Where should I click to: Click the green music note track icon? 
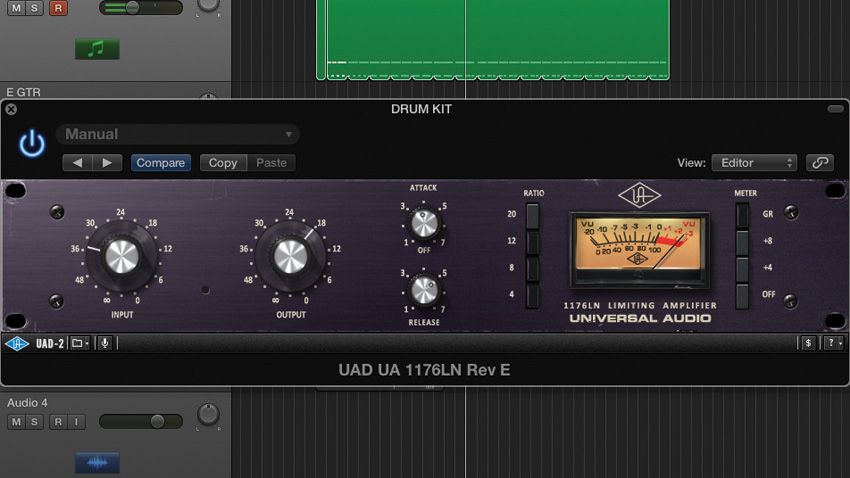click(97, 49)
